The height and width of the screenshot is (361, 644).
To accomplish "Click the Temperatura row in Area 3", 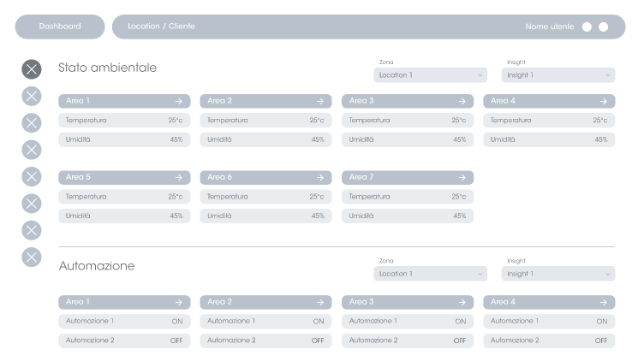I will point(408,121).
